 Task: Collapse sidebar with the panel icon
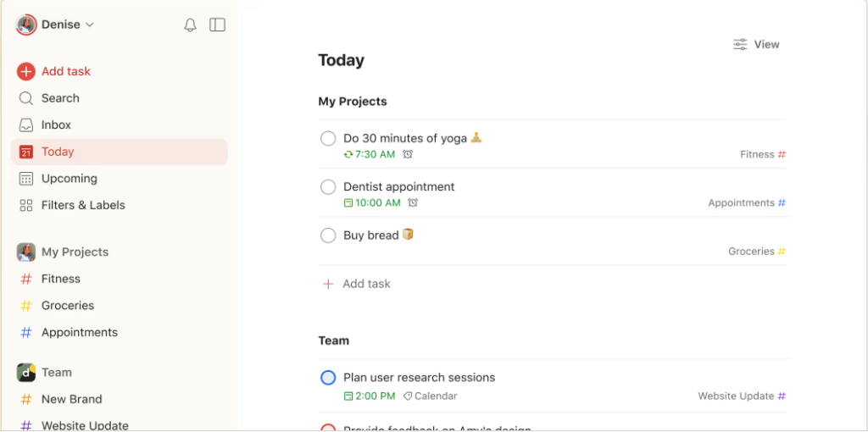coord(218,25)
